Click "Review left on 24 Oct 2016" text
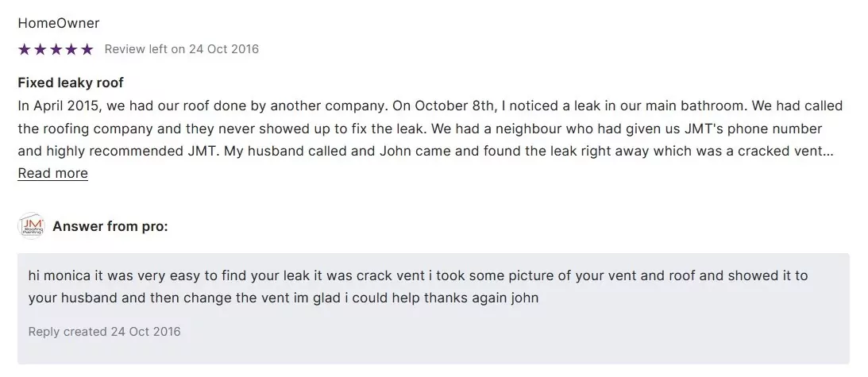The image size is (868, 377). tap(182, 49)
